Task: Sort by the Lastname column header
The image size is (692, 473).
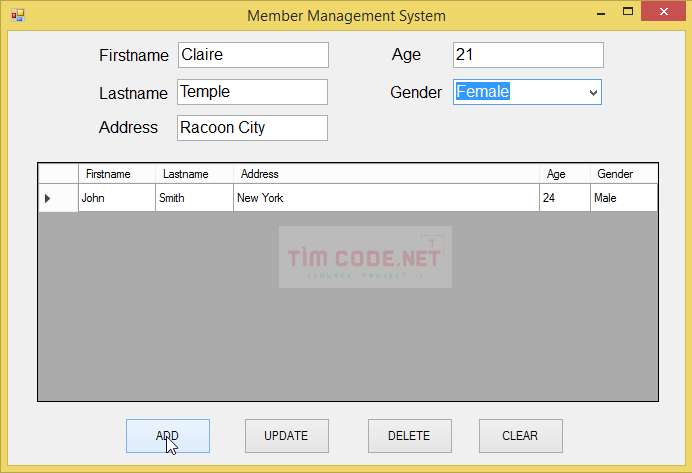Action: click(x=195, y=174)
